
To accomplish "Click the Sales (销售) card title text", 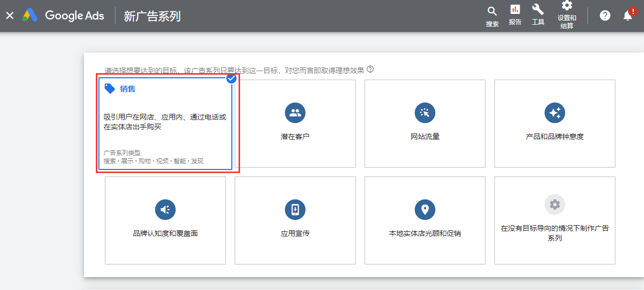I will (x=128, y=89).
